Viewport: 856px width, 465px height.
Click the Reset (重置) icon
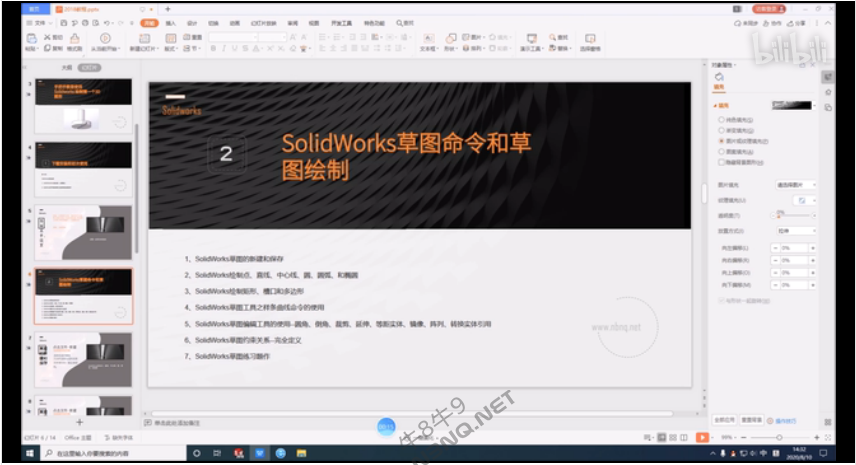coord(186,37)
